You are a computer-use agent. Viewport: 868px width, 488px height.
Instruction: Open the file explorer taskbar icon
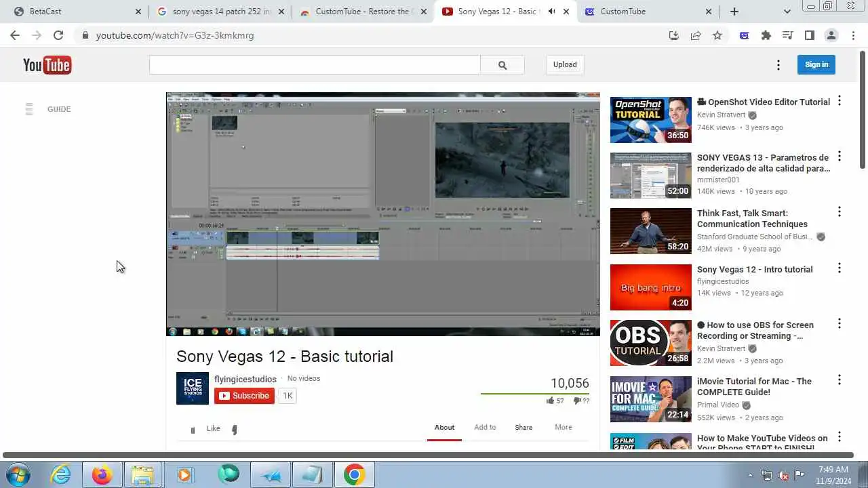pos(142,474)
